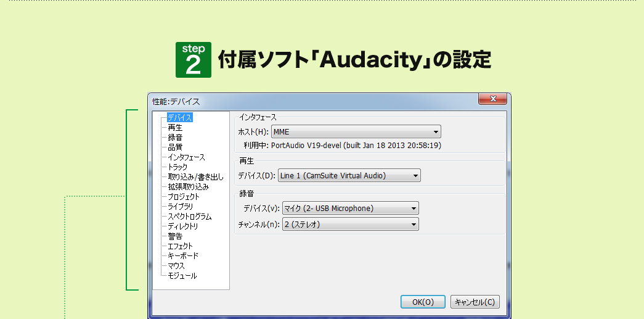Viewport: 644px width, 319px height.
Task: Go to インタフェース in the category tree
Action: (186, 157)
